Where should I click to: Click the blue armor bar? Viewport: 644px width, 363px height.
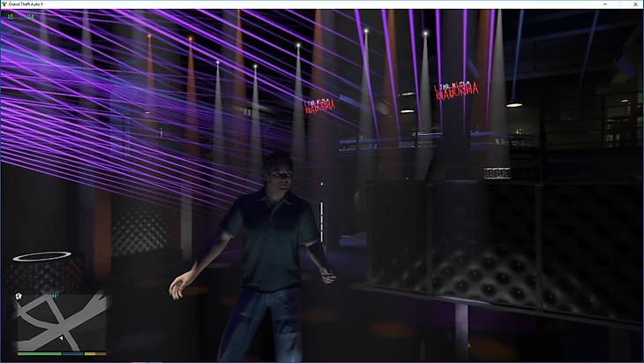(x=73, y=353)
